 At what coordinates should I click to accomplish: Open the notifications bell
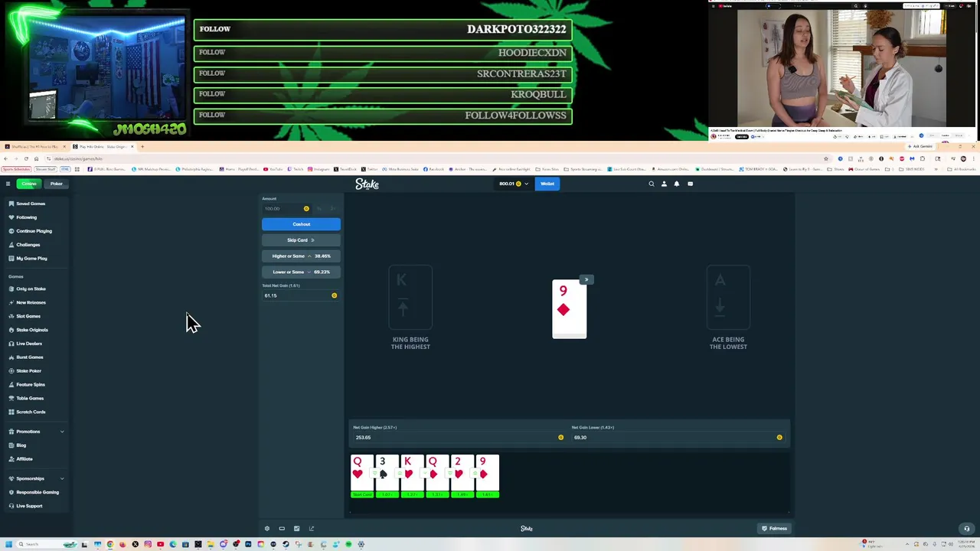(677, 184)
